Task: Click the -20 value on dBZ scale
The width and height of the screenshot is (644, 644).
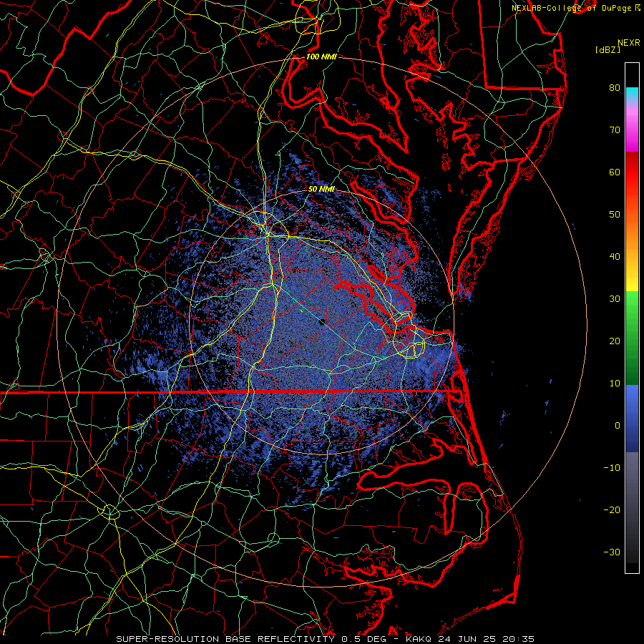Action: pos(612,510)
